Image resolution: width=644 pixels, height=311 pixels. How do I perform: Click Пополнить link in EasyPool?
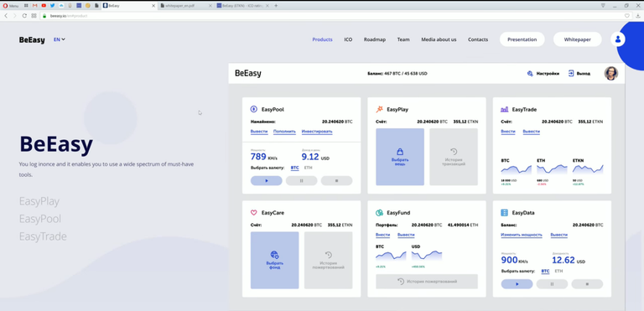[284, 132]
